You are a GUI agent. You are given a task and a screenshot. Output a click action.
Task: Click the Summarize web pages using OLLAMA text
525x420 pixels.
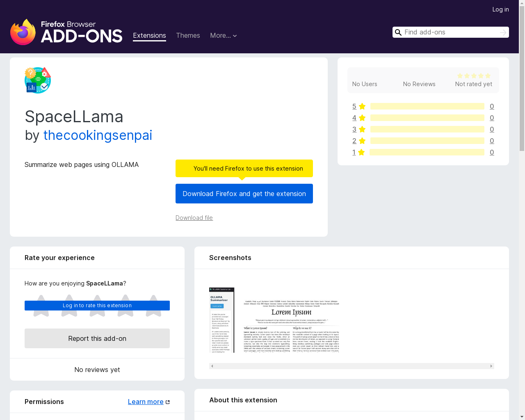tap(82, 164)
